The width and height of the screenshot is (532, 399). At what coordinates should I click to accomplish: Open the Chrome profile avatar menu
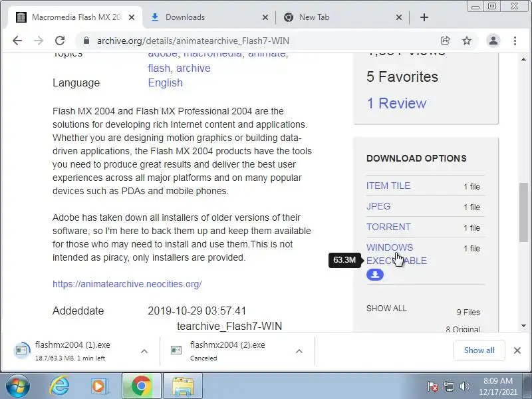[493, 41]
